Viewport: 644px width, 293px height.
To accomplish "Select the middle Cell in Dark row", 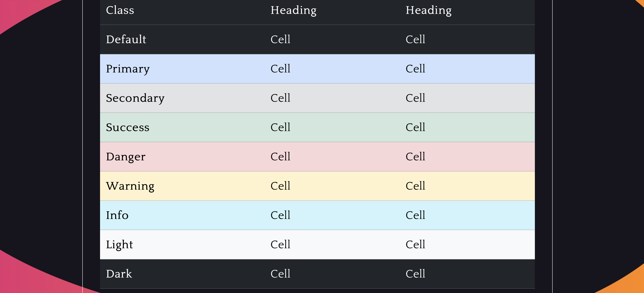I will click(280, 274).
